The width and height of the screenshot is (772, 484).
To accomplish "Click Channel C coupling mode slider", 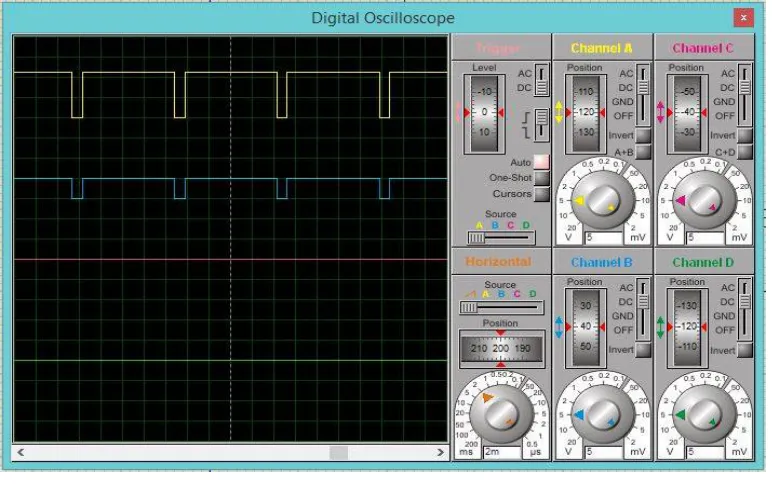I will (x=745, y=94).
